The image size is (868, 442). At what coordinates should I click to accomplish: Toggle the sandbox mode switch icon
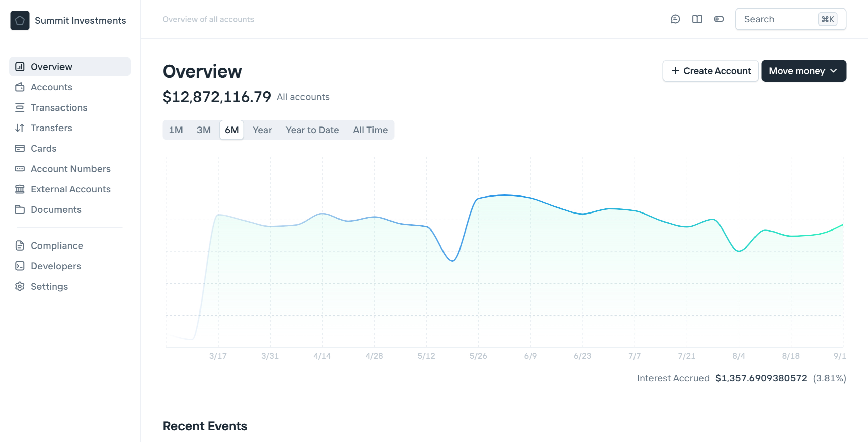point(718,19)
